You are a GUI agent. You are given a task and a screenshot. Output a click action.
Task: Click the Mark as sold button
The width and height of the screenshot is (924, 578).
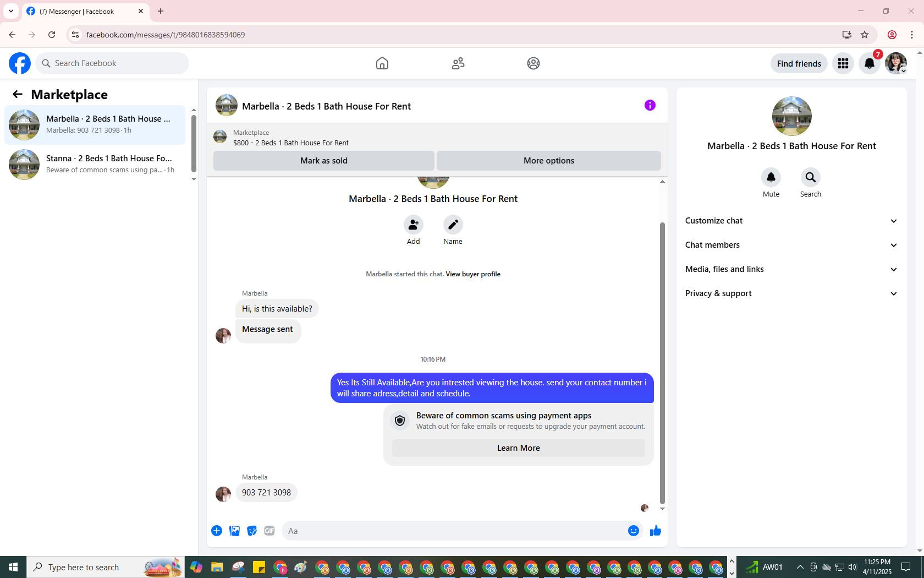324,161
